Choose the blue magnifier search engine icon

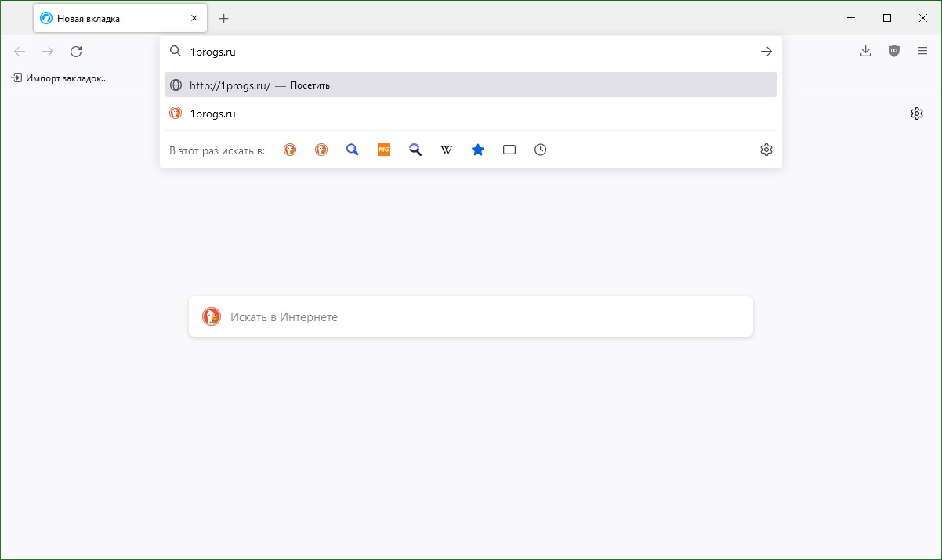coord(353,150)
